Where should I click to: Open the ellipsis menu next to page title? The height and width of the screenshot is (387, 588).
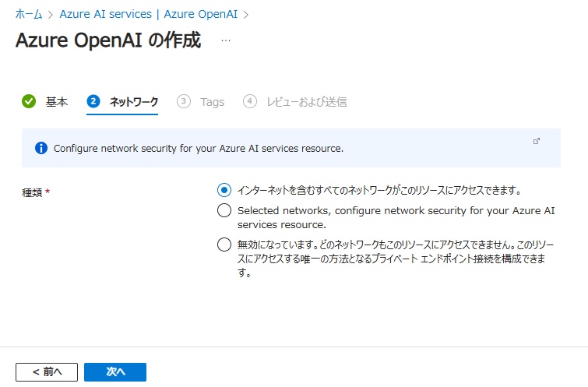coord(226,40)
